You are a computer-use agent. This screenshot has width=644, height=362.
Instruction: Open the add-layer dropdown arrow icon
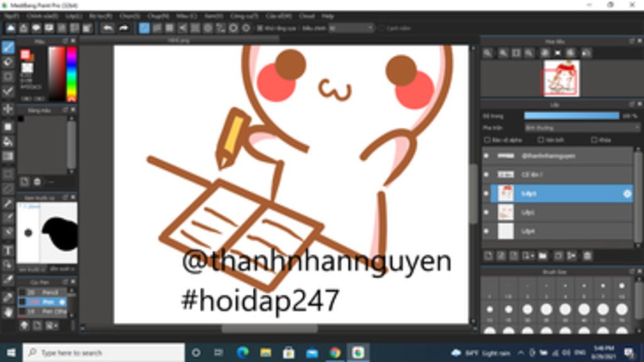pos(528,256)
